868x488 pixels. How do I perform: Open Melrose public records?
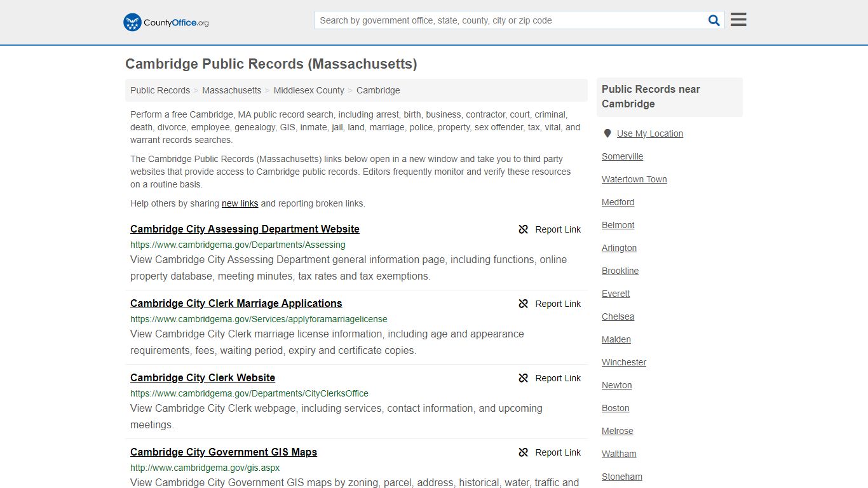click(x=617, y=431)
